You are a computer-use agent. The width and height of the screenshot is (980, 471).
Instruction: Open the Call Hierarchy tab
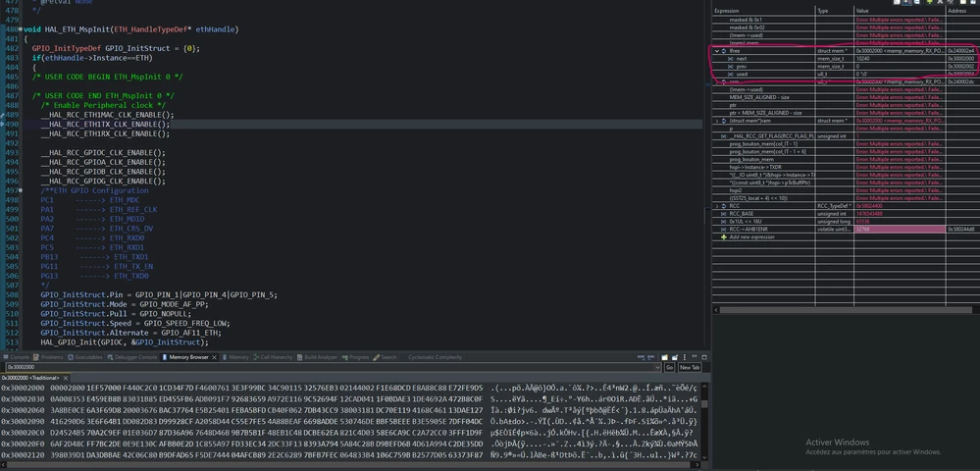[273, 357]
